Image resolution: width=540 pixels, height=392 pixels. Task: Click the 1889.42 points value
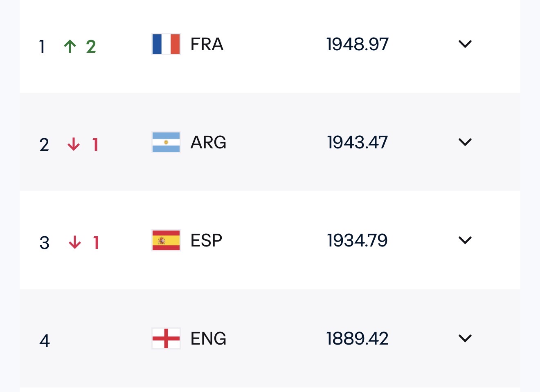[358, 338]
